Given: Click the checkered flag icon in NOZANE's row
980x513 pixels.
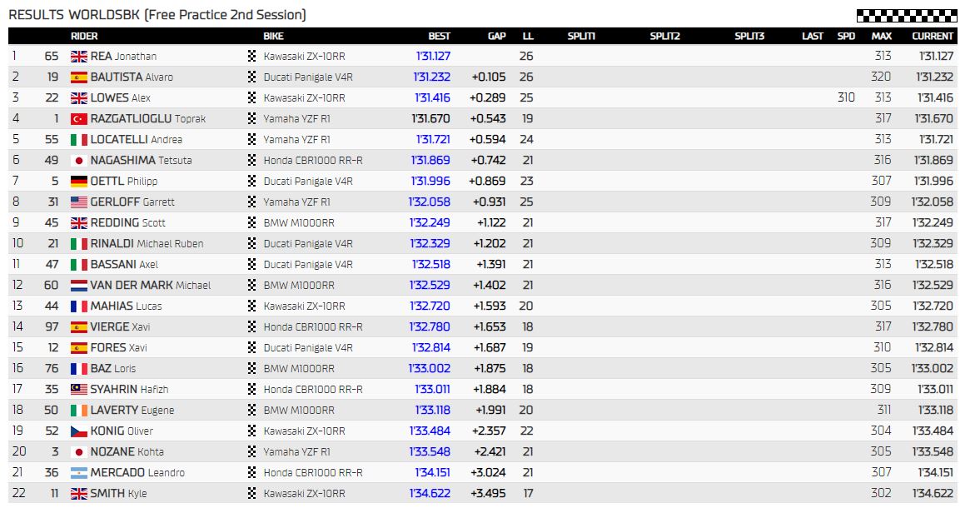Looking at the screenshot, I should pyautogui.click(x=252, y=451).
